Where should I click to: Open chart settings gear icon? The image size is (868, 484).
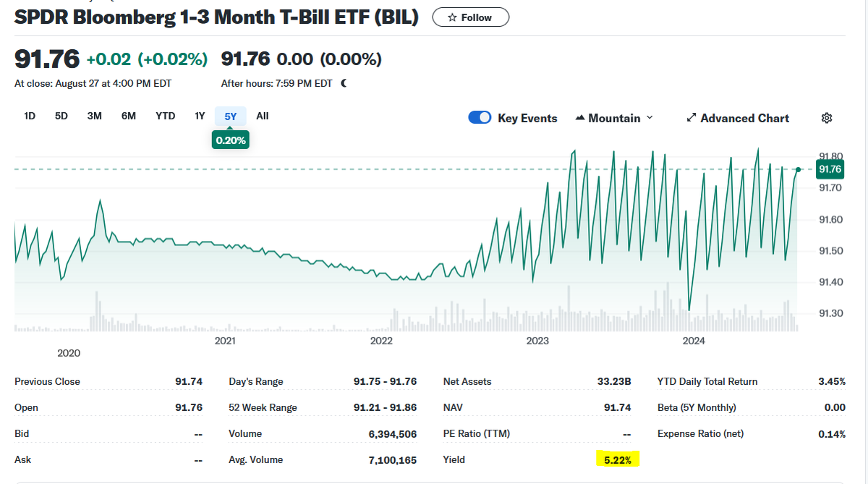pos(827,118)
